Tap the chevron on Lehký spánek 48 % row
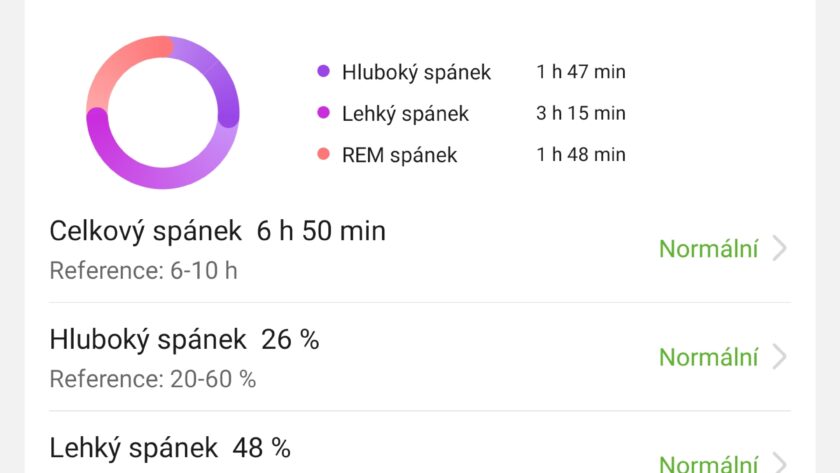Screen dimensions: 840x473 tap(780, 463)
